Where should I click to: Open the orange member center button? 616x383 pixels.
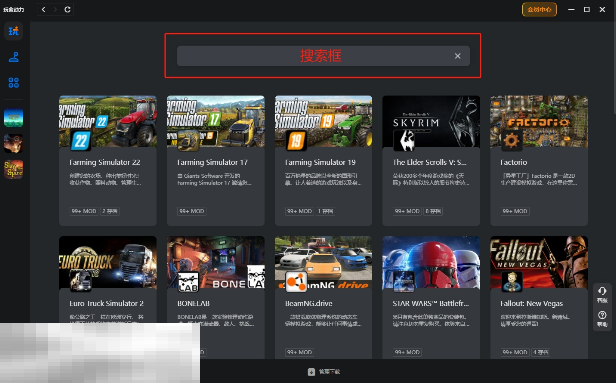click(x=539, y=9)
